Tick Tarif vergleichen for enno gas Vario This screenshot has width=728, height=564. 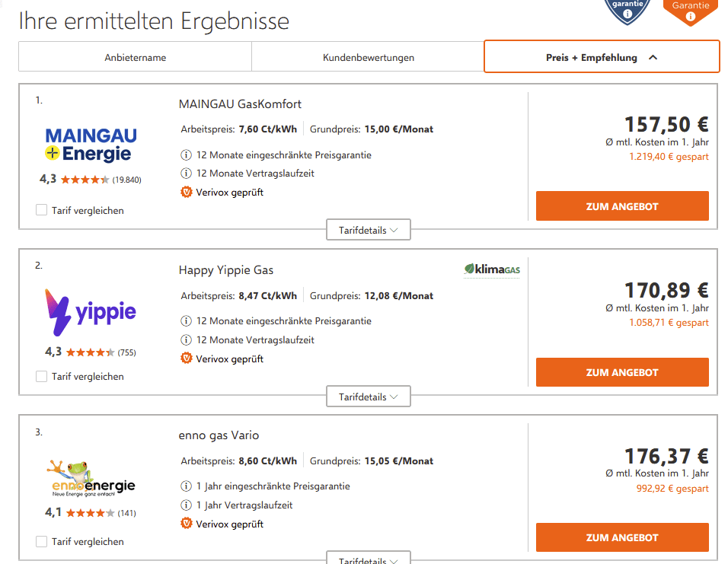click(42, 542)
